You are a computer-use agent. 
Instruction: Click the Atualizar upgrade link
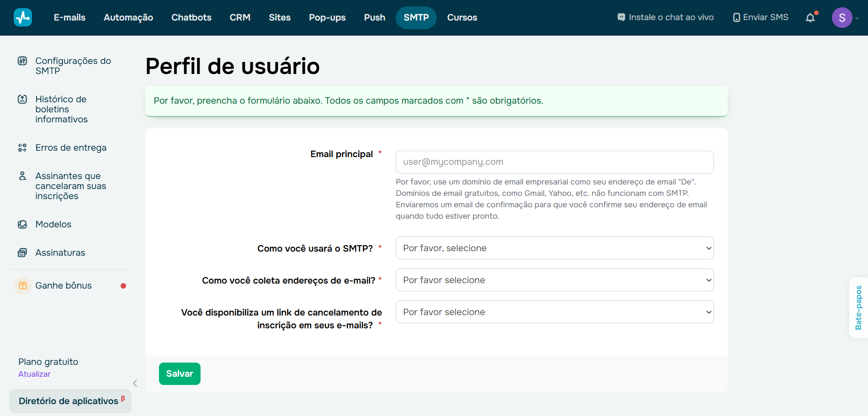34,374
